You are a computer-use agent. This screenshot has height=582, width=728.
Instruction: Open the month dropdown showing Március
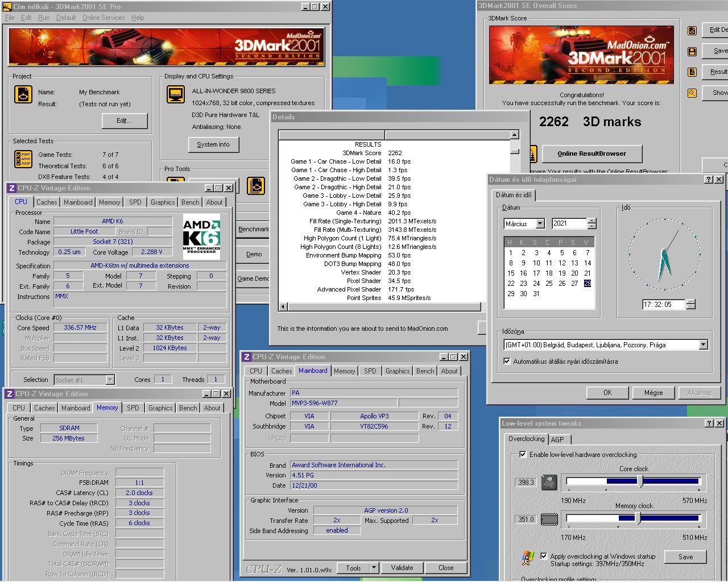[540, 224]
